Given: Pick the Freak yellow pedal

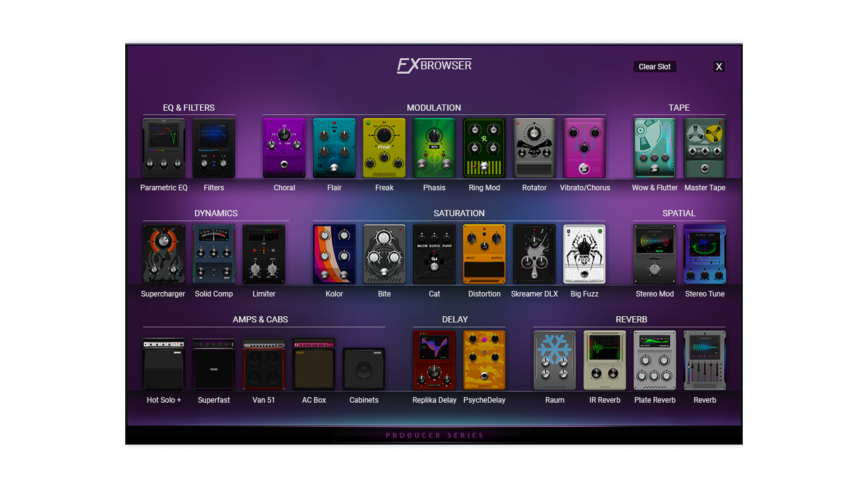Looking at the screenshot, I should pyautogui.click(x=384, y=148).
